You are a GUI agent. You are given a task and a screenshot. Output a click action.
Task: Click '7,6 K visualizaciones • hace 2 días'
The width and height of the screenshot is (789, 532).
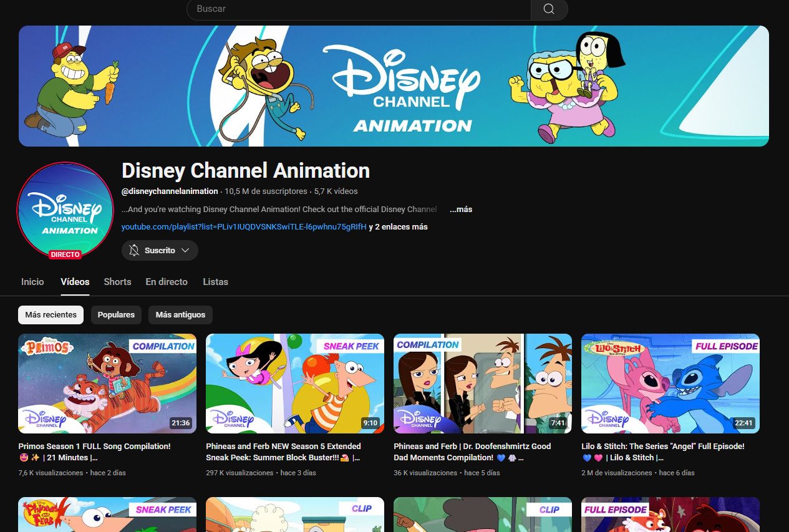[72, 473]
